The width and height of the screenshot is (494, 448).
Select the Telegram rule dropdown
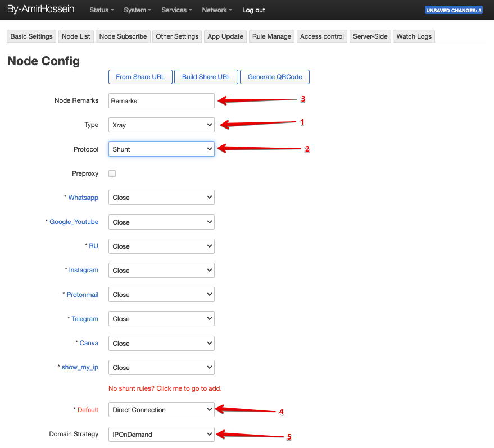pyautogui.click(x=161, y=319)
